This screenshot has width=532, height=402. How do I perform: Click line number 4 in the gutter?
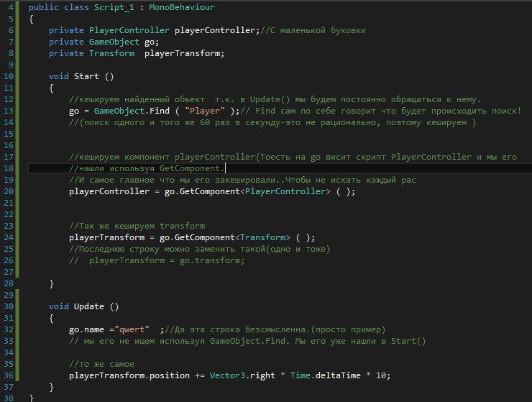point(11,7)
